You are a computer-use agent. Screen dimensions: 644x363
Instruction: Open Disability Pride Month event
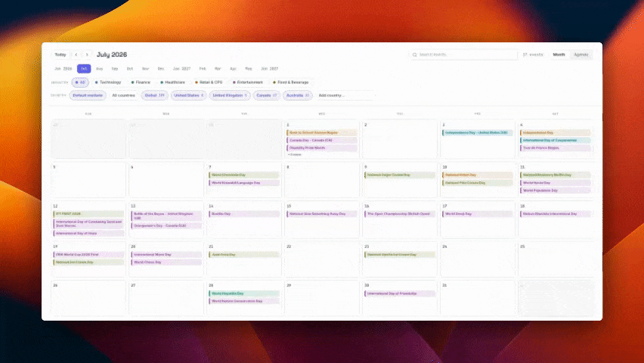click(321, 147)
